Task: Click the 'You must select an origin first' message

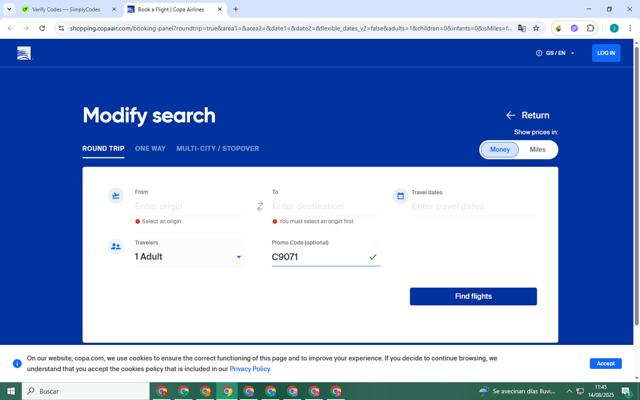Action: [313, 221]
